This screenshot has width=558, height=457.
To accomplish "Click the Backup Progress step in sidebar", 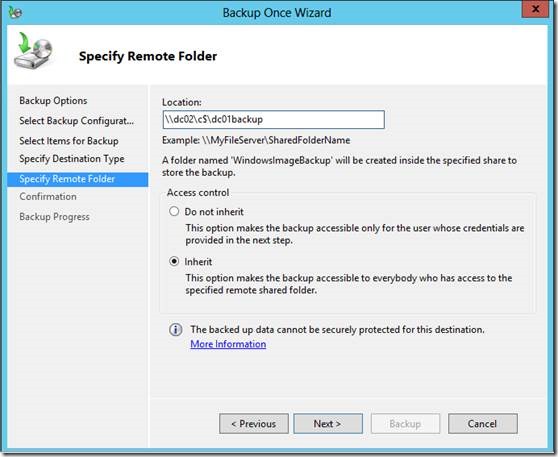I will [x=54, y=217].
